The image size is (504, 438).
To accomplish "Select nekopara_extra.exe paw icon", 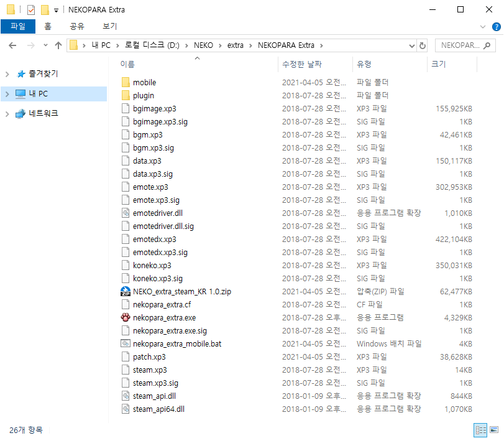I will click(x=126, y=318).
